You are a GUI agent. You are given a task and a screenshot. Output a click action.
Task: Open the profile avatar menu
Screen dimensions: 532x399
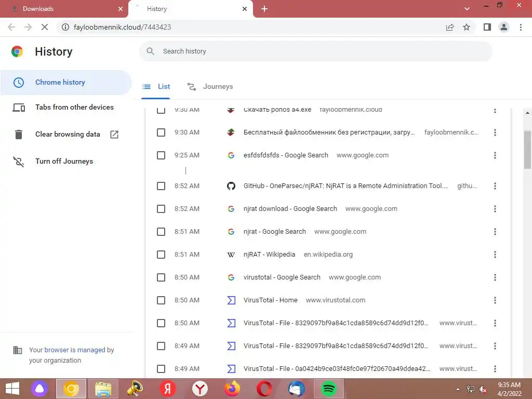pos(504,27)
